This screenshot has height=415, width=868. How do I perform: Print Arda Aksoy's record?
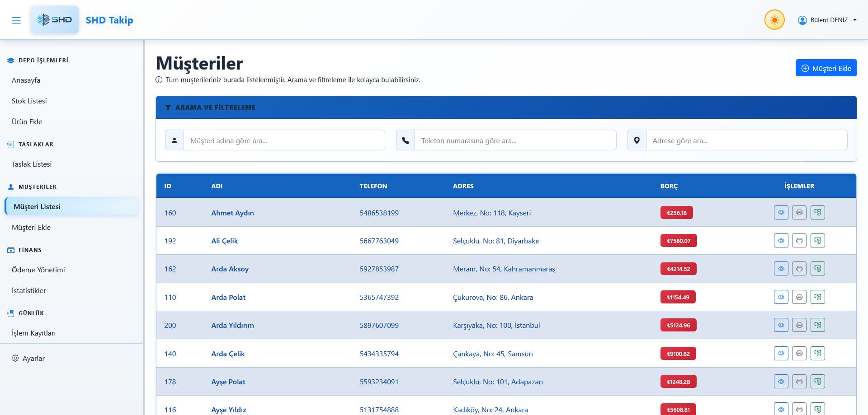click(x=799, y=269)
